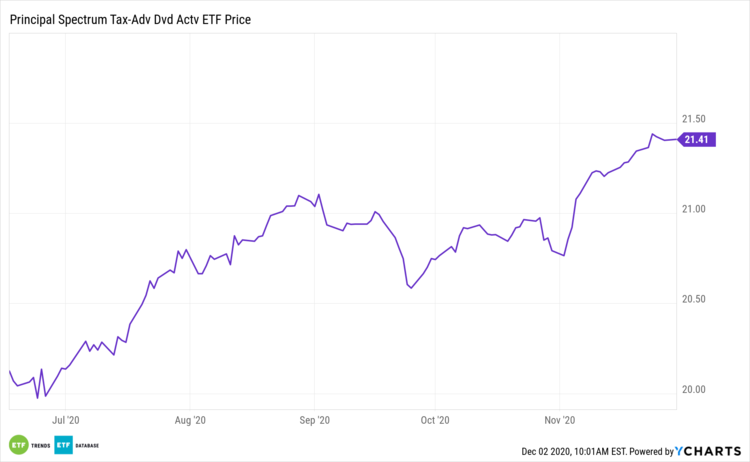Click the Sep '20 axis label
The height and width of the screenshot is (462, 750).
point(315,421)
